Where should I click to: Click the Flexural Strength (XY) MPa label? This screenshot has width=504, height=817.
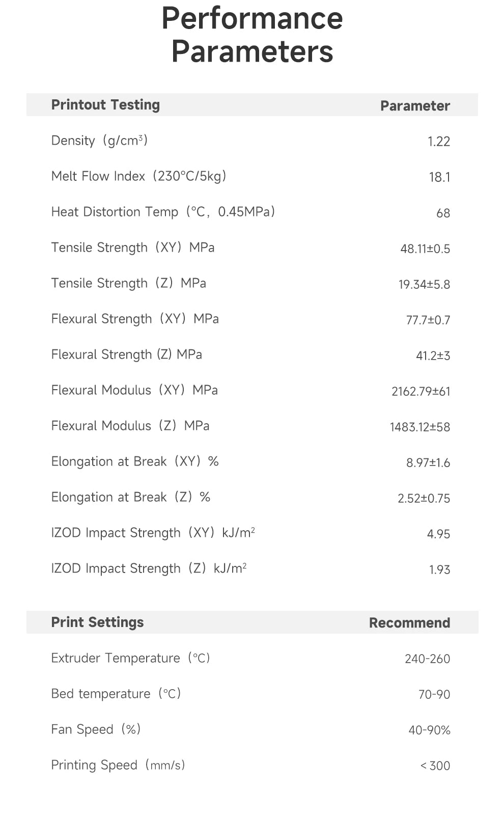click(135, 319)
